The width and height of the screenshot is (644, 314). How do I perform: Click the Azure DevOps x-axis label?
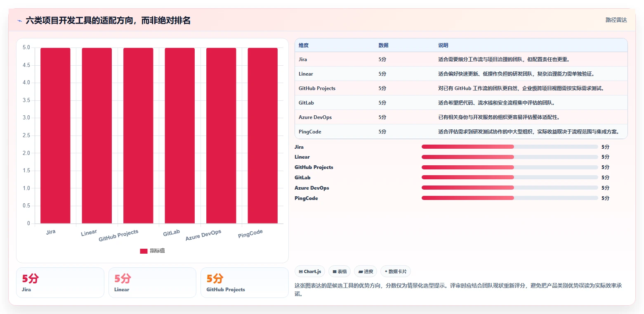click(203, 235)
